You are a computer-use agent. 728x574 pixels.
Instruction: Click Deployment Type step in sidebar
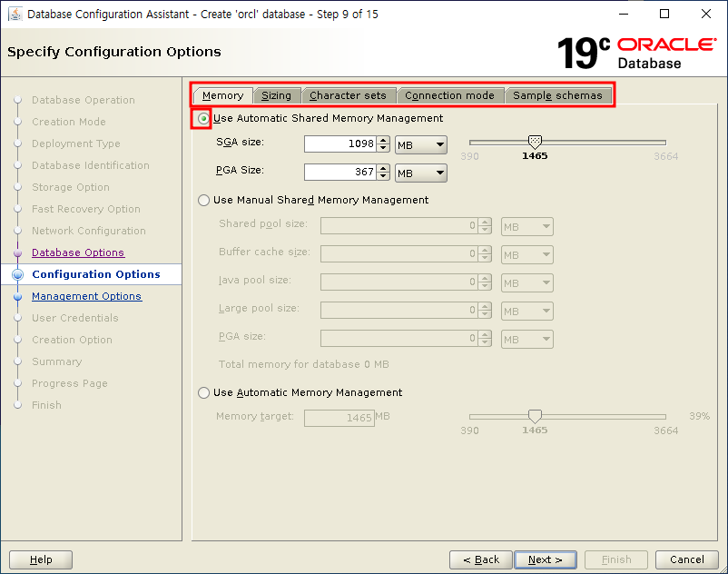[x=76, y=143]
